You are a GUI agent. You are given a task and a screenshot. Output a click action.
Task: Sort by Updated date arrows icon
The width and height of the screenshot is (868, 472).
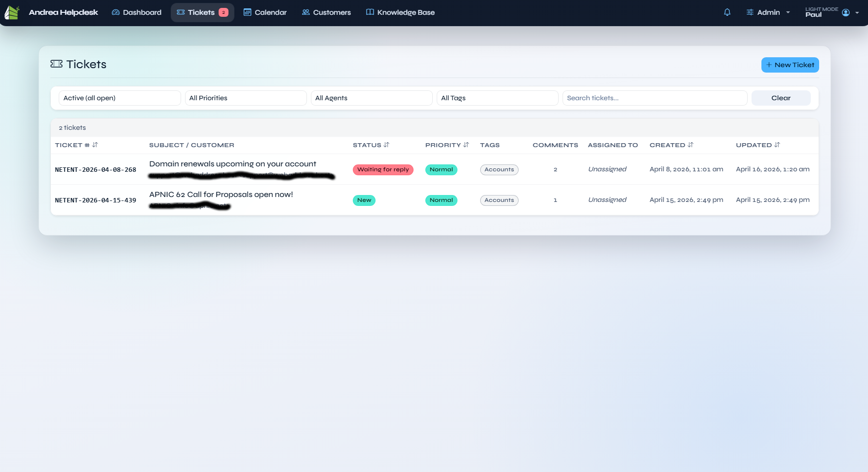pos(777,145)
